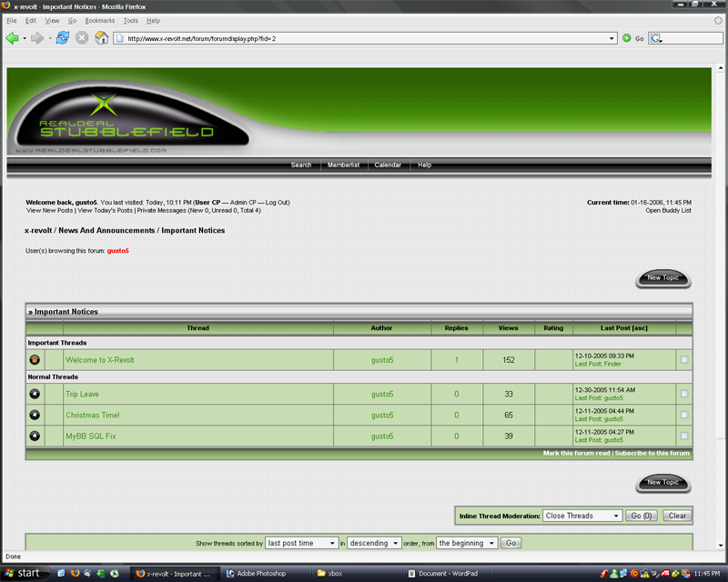Click the network computers tray icon

[623, 574]
